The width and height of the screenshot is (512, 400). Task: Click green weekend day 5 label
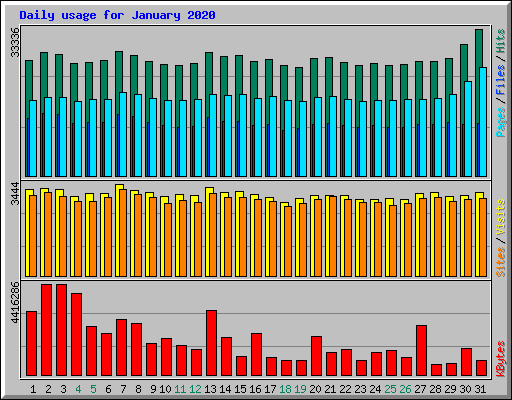(93, 389)
